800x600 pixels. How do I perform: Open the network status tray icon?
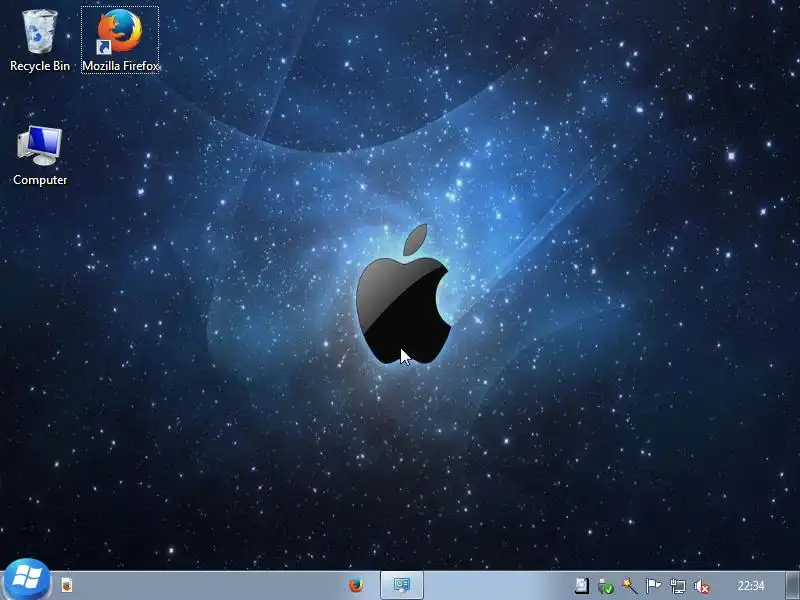coord(678,586)
